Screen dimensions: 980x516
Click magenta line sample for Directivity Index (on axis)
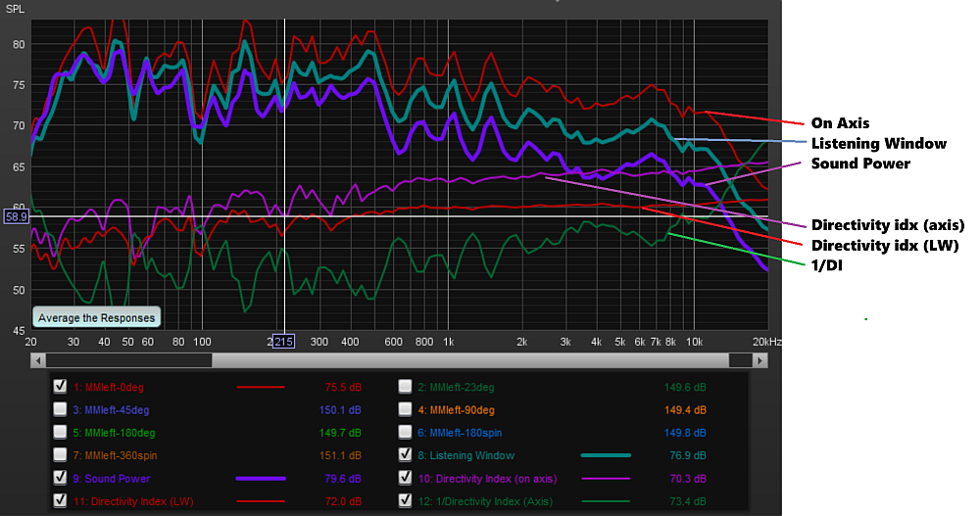(x=606, y=479)
